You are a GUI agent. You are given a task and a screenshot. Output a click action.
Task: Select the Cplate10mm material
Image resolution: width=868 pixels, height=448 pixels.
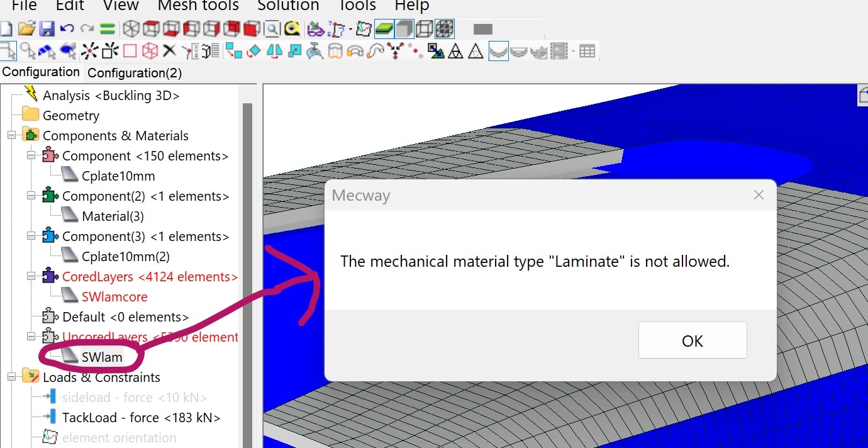coord(118,176)
